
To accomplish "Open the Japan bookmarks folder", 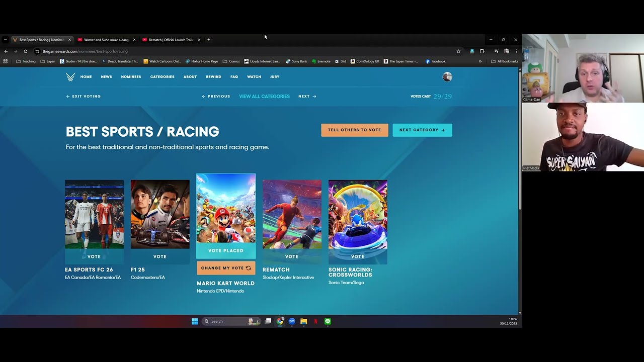I will tap(48, 61).
